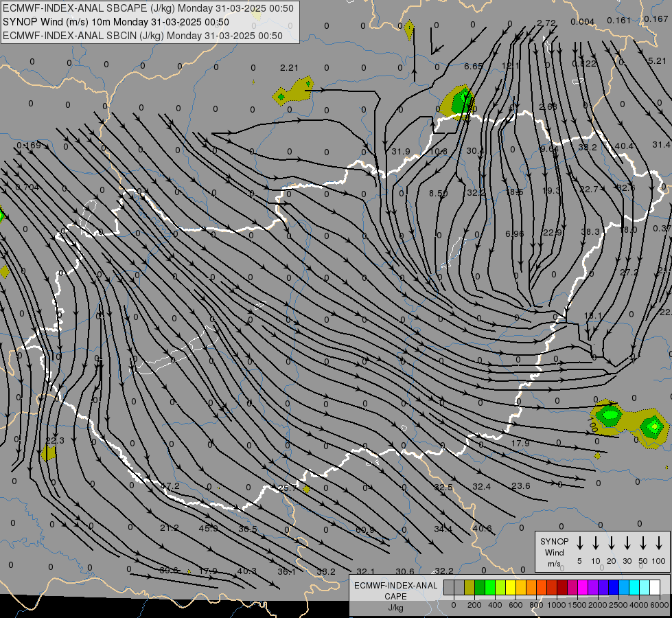Click the 5 m/s wind arrow in legend

[x=579, y=543]
